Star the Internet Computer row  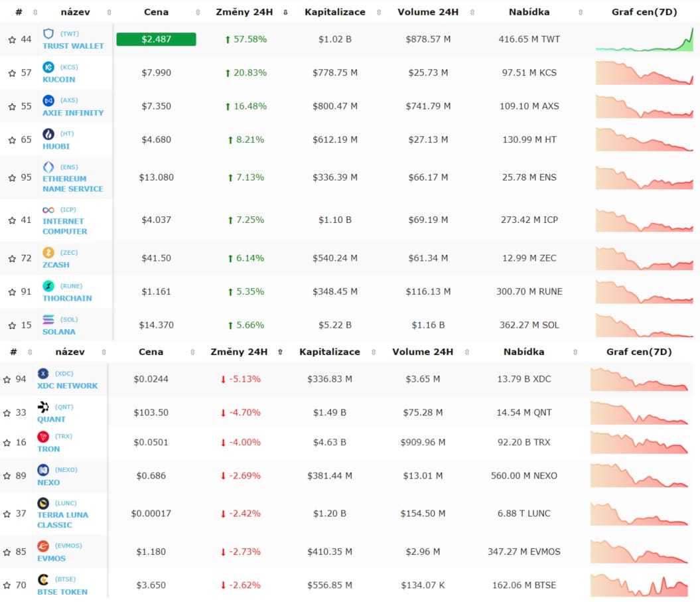(x=12, y=220)
